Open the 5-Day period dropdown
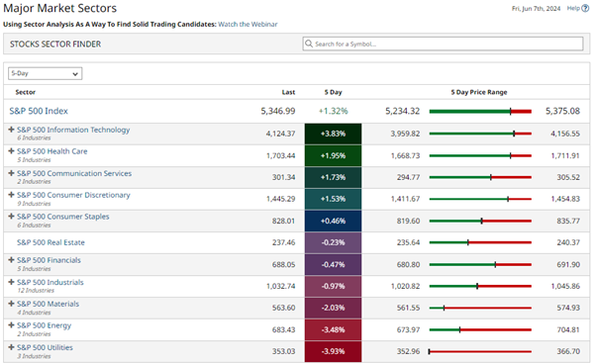Viewport: 596px width, 364px height. coord(45,73)
